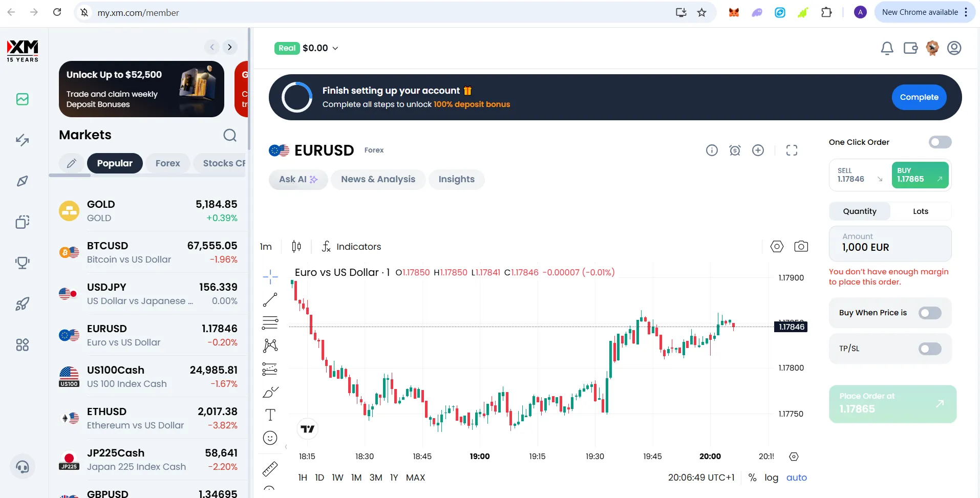Switch to the Forex markets tab

[167, 163]
